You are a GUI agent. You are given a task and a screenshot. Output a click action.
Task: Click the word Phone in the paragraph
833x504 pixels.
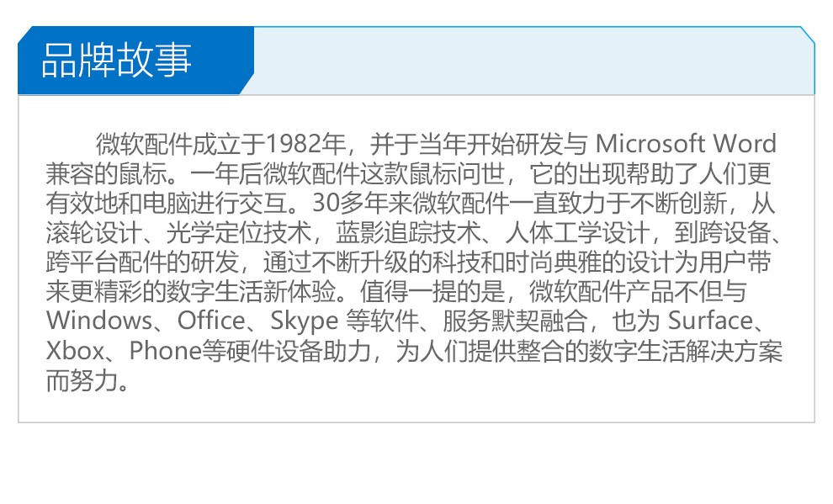coord(165,351)
